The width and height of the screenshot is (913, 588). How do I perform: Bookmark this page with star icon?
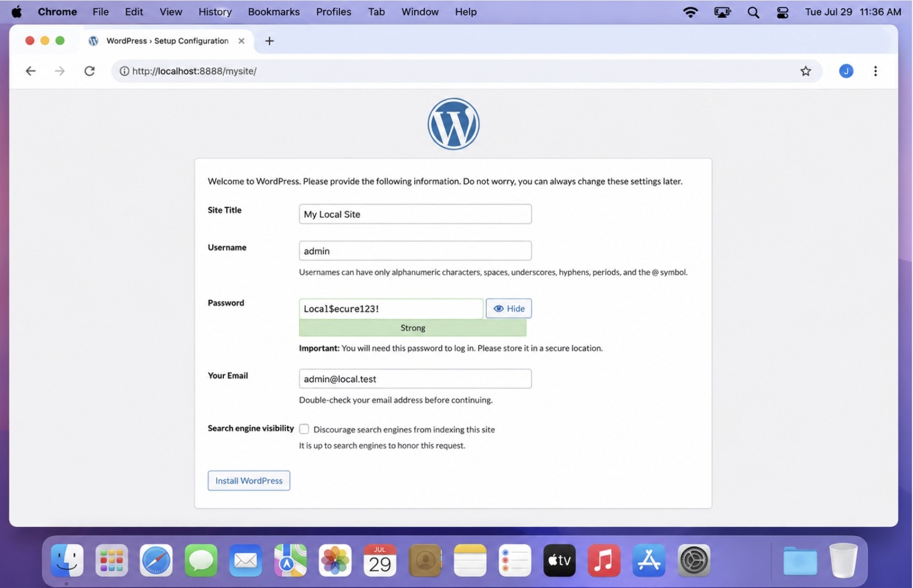(806, 71)
